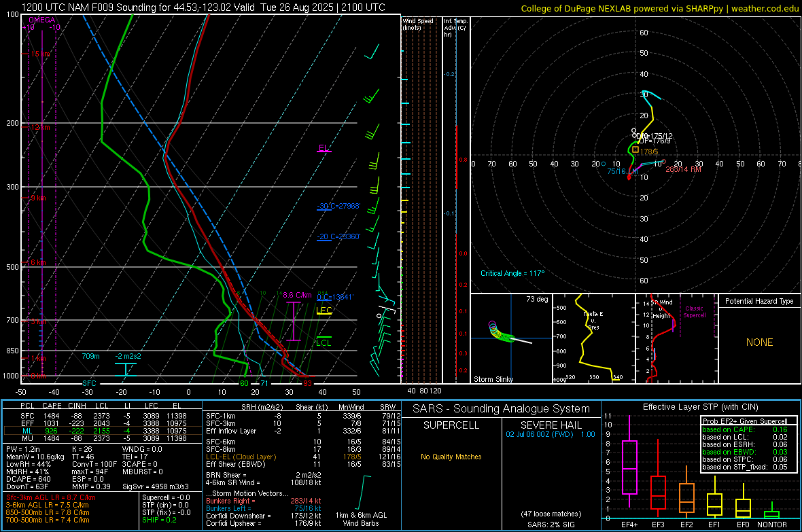Click the Critical Angle = 117° text
Image resolution: width=802 pixels, height=532 pixels.
(x=512, y=273)
